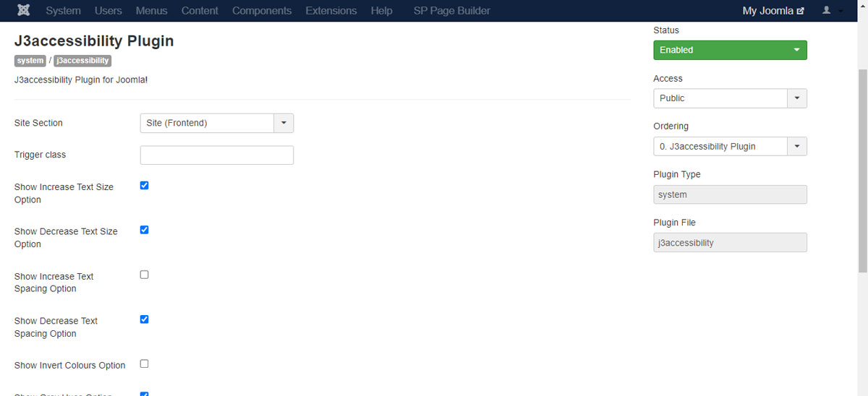Click the 'J3accessibility Plugin' heading

point(94,41)
